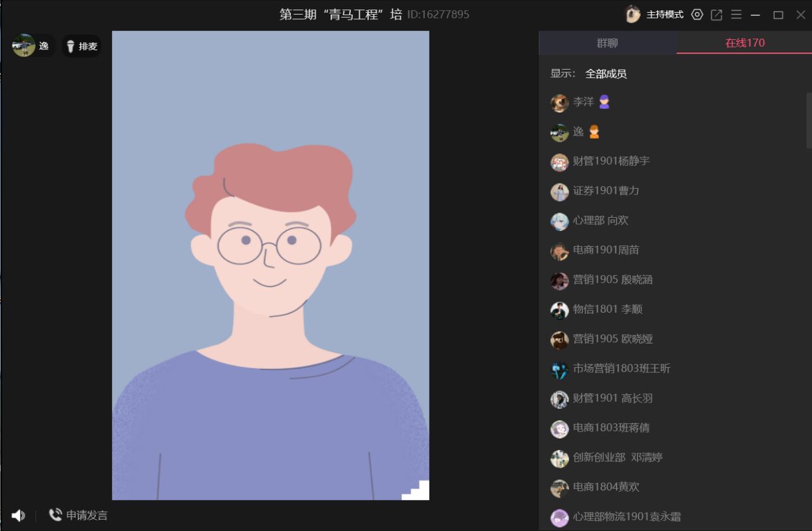Open the hexagon settings icon
Screen dimensions: 812x531
pyautogui.click(x=697, y=15)
